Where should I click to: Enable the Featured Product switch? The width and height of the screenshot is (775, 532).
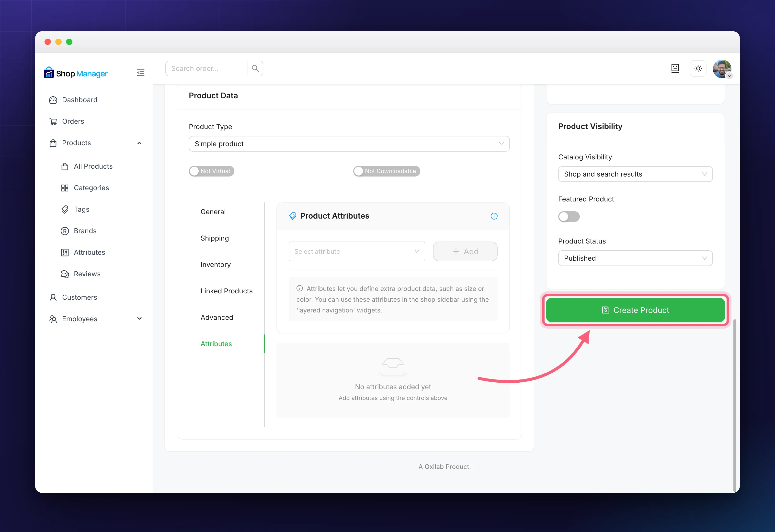click(569, 217)
